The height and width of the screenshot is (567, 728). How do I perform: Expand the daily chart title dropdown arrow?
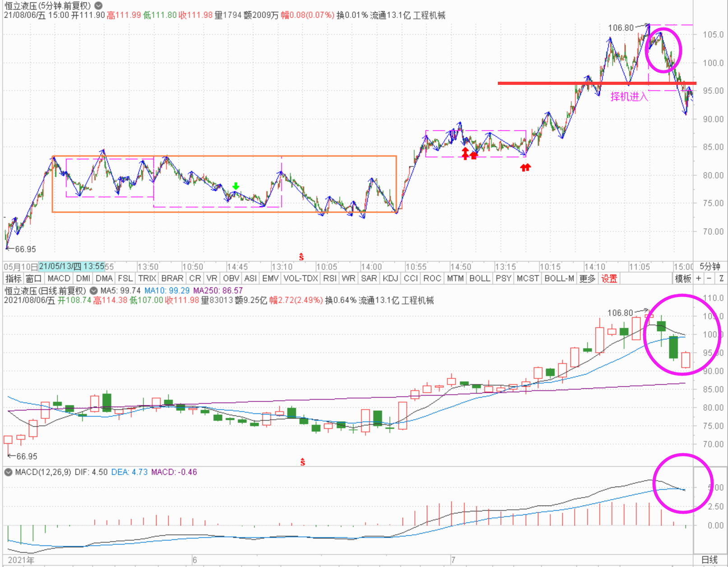coord(93,291)
